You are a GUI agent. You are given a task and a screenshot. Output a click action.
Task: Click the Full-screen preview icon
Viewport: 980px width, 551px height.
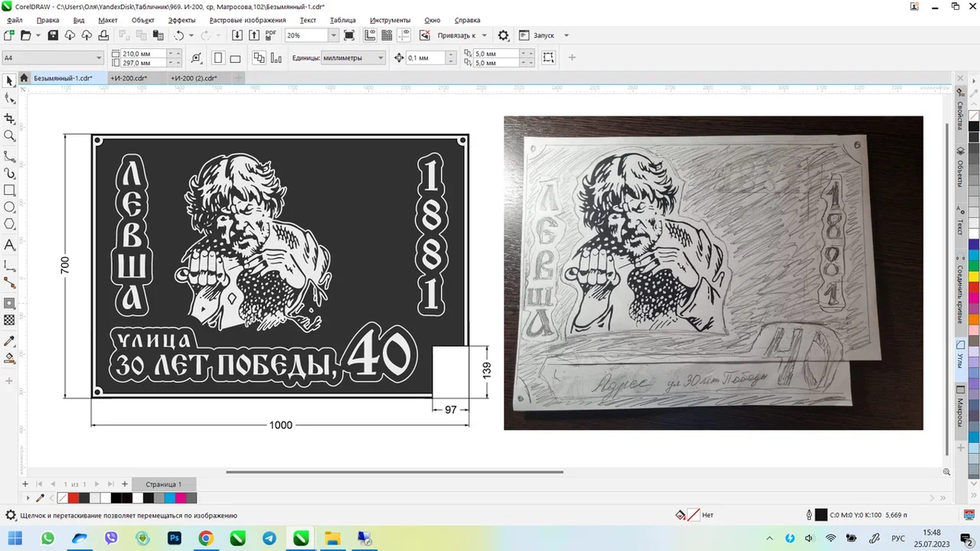(x=350, y=36)
